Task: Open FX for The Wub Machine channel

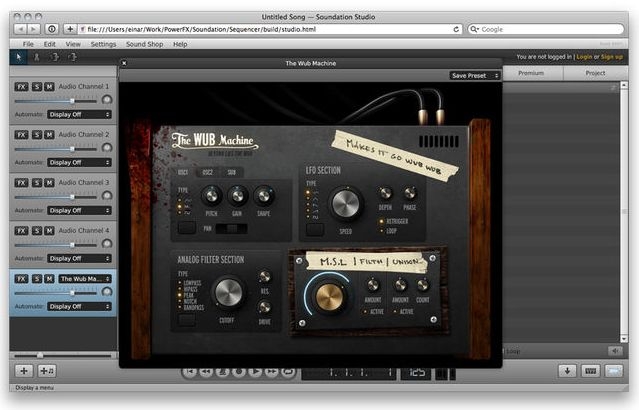Action: 21,279
